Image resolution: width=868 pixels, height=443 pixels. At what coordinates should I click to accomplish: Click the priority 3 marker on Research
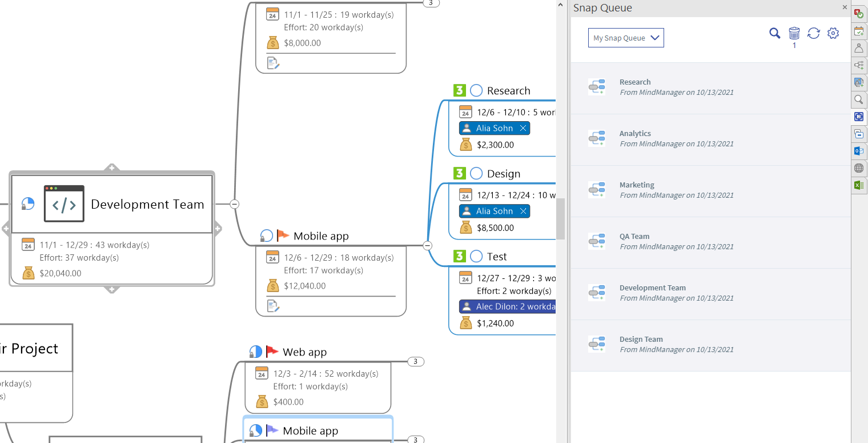(460, 90)
